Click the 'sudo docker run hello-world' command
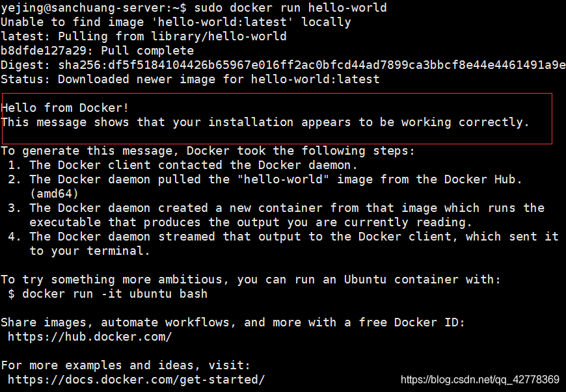This screenshot has height=392, width=566. click(291, 8)
